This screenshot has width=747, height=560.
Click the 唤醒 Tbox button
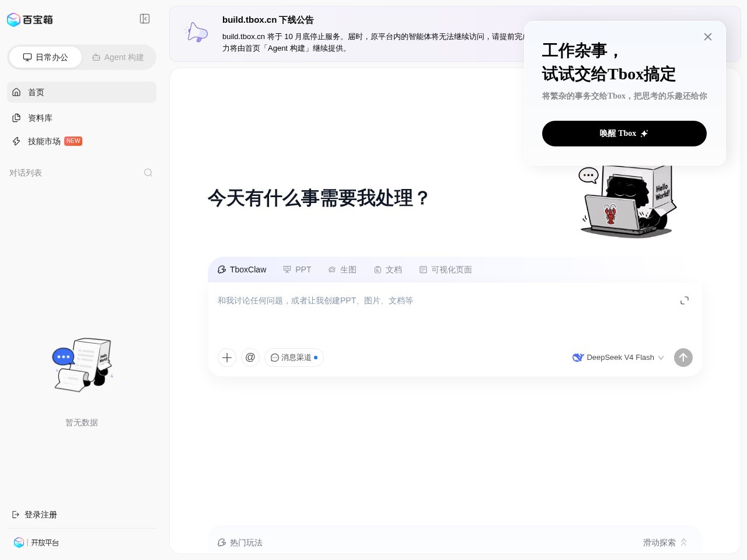tap(624, 134)
